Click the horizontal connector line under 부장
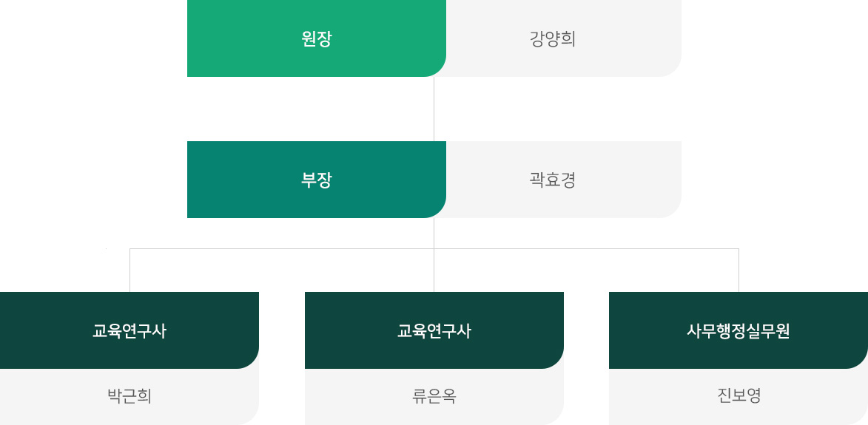This screenshot has width=868, height=425. click(x=434, y=248)
